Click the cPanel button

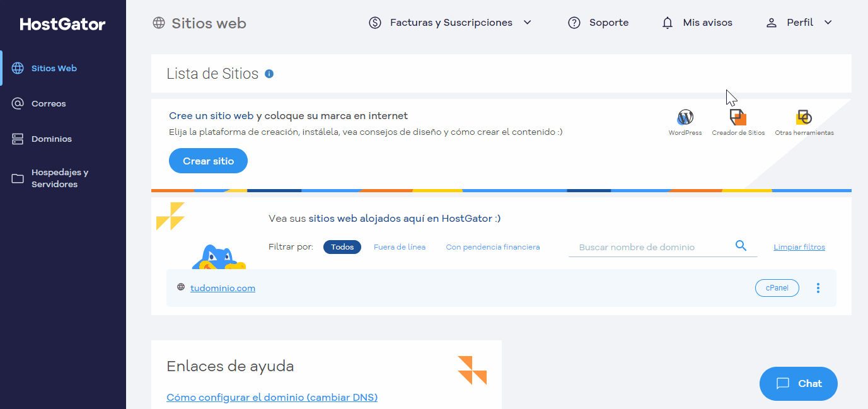777,288
